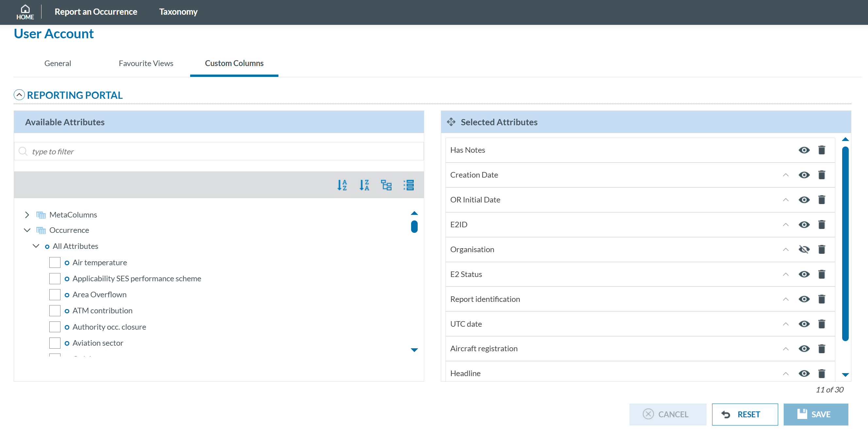Sort attributes A to Z

pos(342,185)
